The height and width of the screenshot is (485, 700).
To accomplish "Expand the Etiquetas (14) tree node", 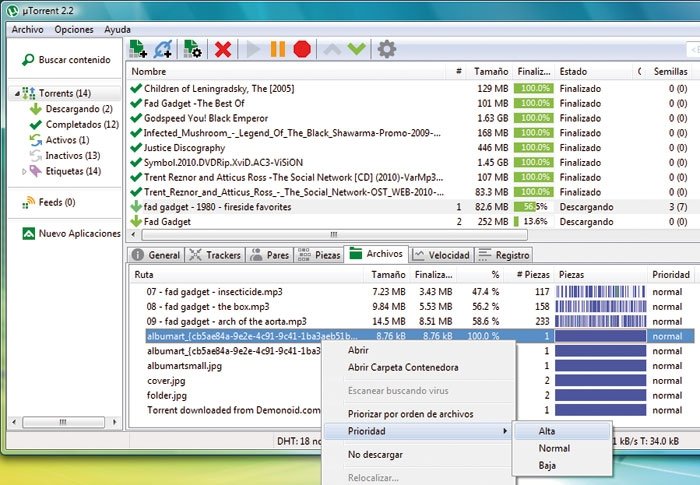I will tap(24, 171).
